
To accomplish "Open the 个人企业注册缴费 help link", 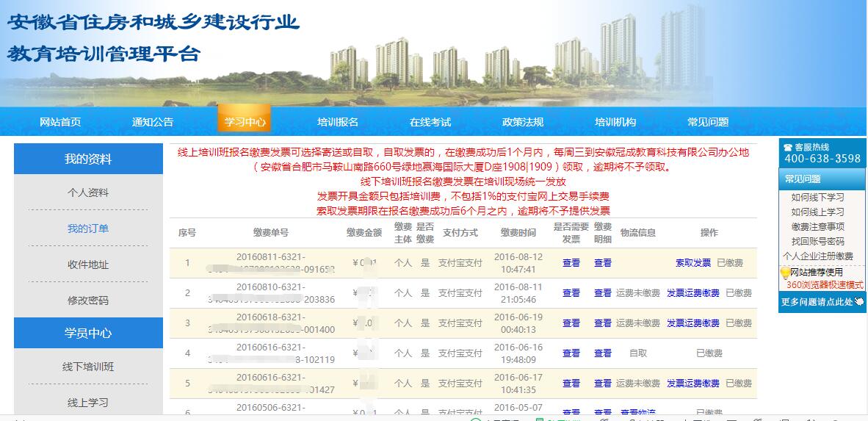I will tap(818, 256).
